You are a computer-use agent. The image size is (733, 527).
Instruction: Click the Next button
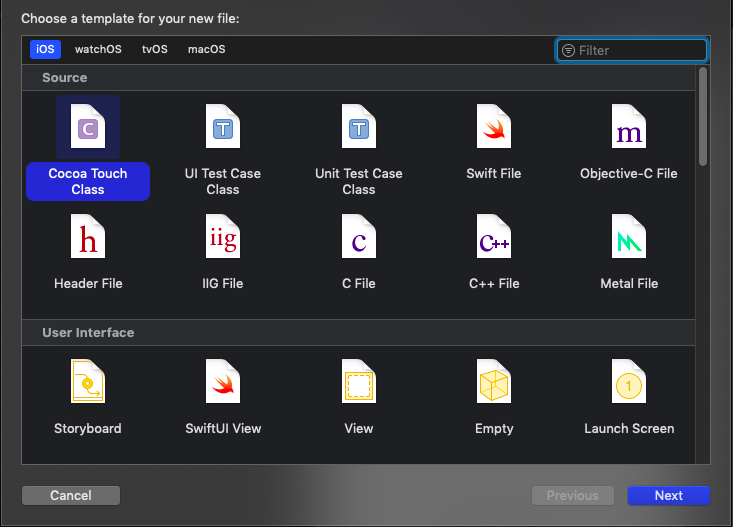pos(668,495)
